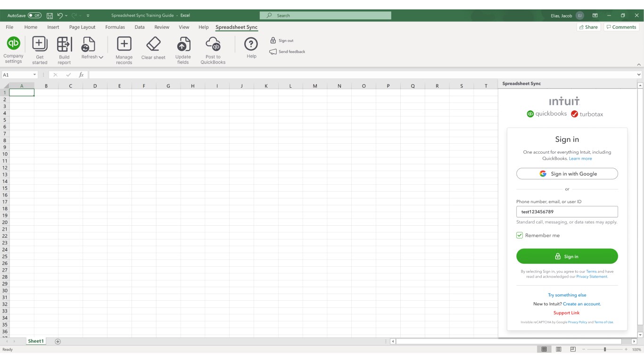Image resolution: width=644 pixels, height=362 pixels.
Task: Select the Sheet1 tab
Action: click(x=36, y=341)
